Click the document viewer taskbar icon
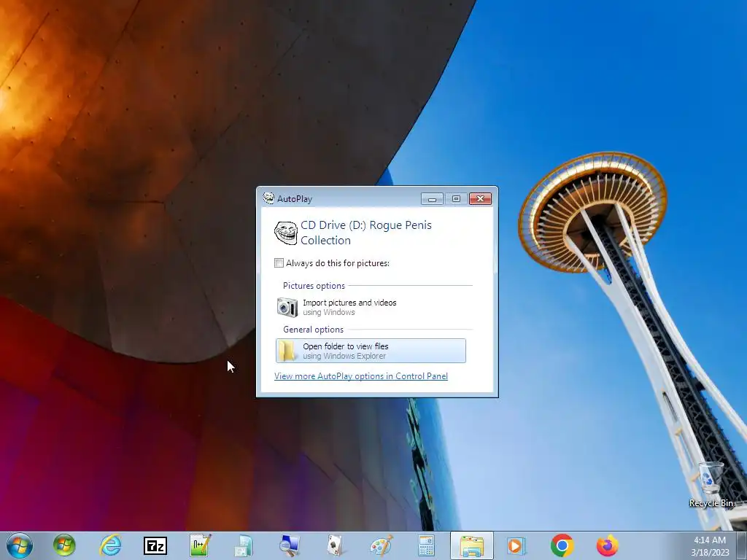The image size is (747, 560). point(244,545)
